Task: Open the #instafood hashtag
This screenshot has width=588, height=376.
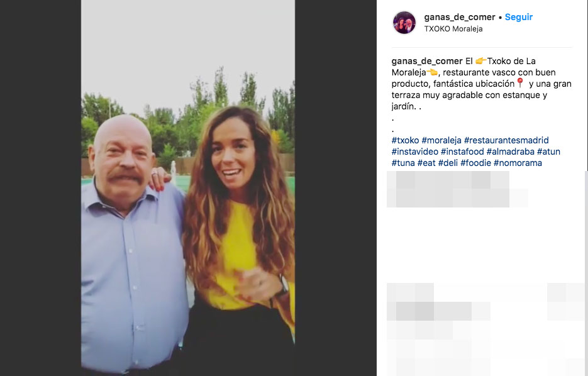Action: click(462, 152)
